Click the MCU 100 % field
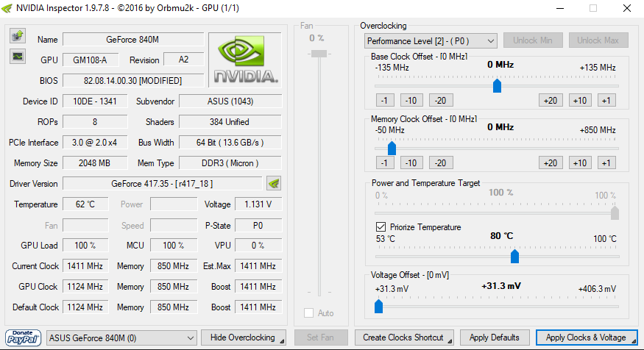 [173, 246]
